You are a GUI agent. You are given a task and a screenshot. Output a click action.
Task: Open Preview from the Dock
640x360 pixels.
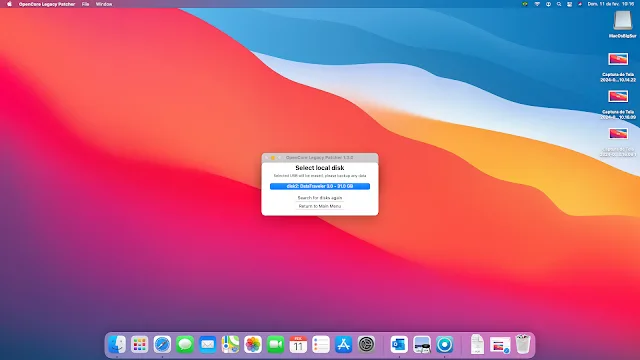pyautogui.click(x=422, y=344)
